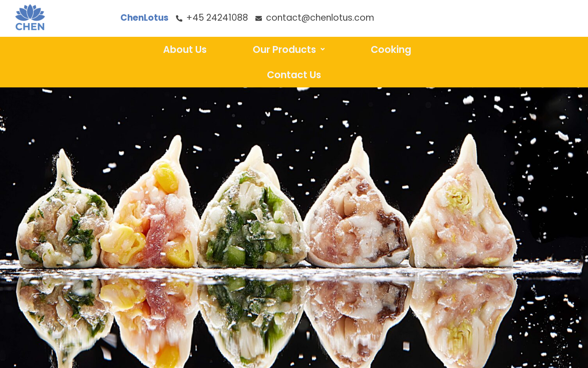The image size is (588, 368).
Task: Call the +45 24241088 phone number link
Action: pos(217,17)
